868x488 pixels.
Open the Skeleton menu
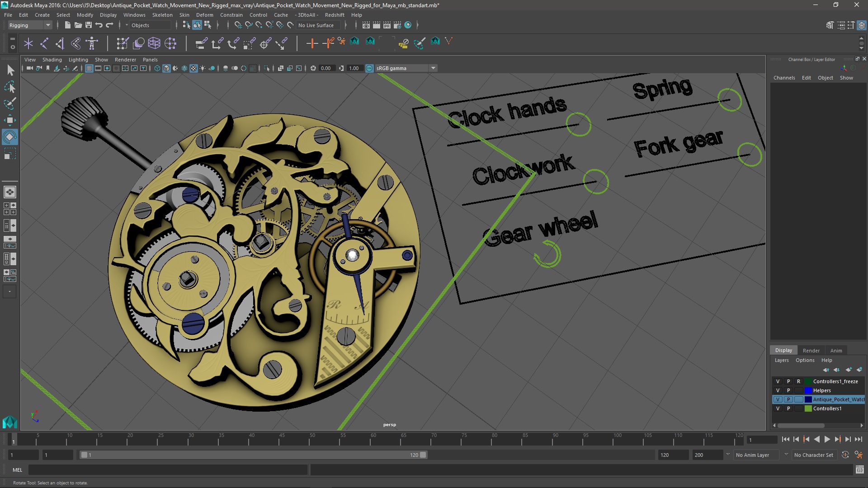[x=162, y=15]
